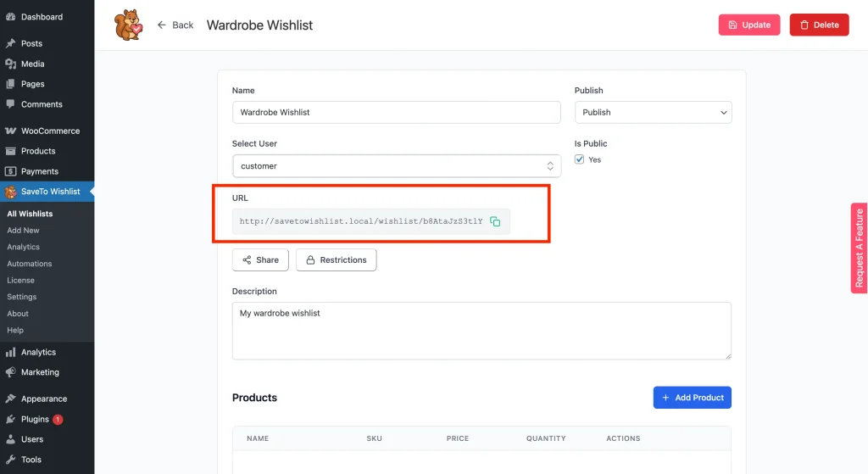The height and width of the screenshot is (474, 868).
Task: Click the SaveTo Wishlist squirrel menu icon
Action: pos(10,192)
